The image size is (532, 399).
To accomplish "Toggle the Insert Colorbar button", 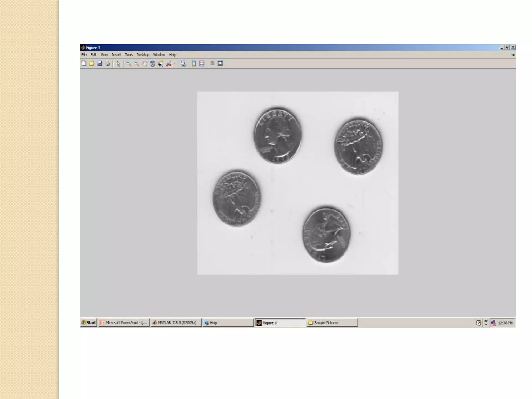I will (194, 63).
